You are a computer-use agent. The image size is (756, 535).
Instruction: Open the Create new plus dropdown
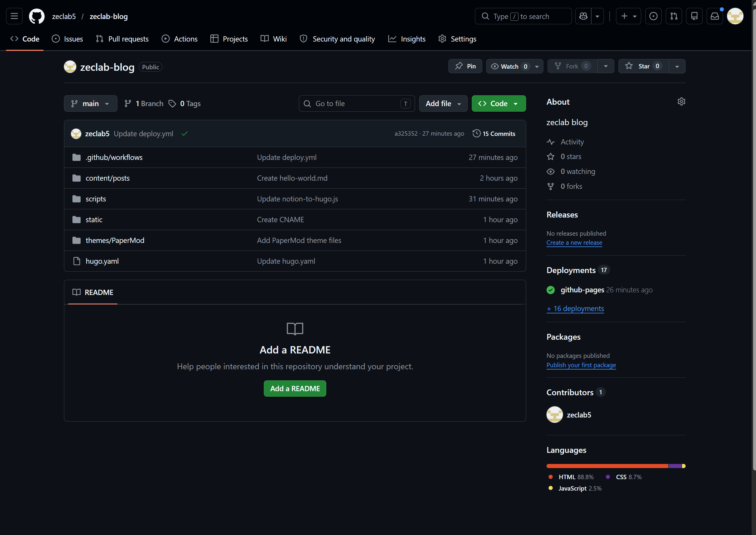628,16
